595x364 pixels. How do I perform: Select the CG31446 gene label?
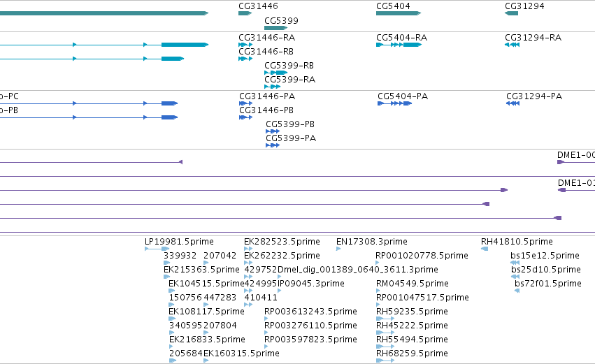(x=258, y=6)
